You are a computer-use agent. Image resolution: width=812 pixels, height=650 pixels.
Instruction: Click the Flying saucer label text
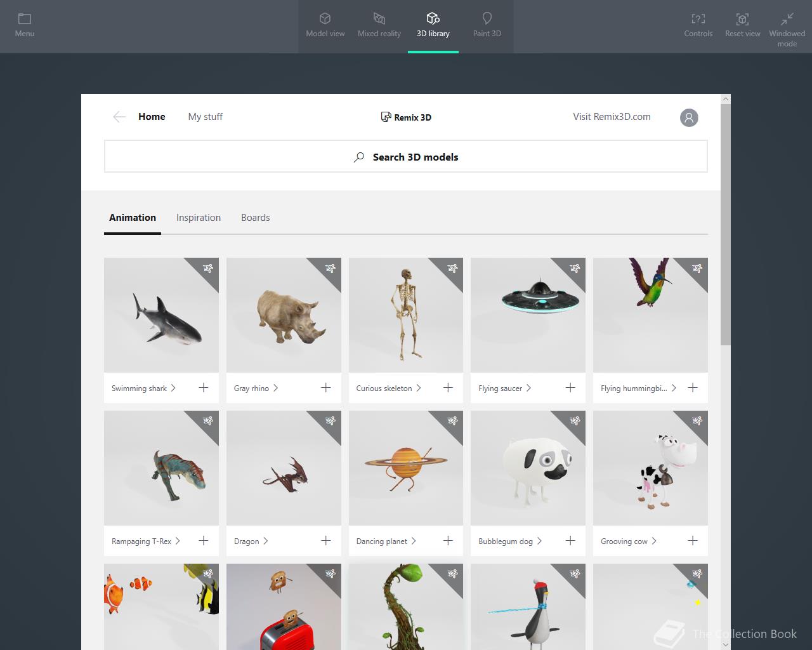(x=501, y=388)
